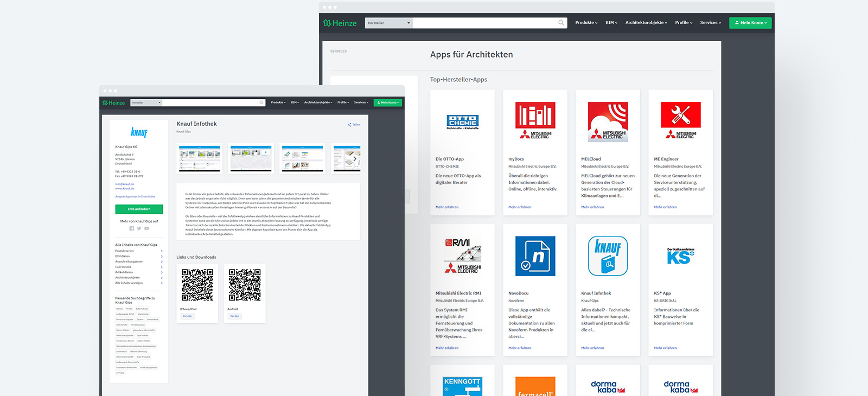The height and width of the screenshot is (396, 868).
Task: Click the myDocs Mitsubishi Electric app icon
Action: pyautogui.click(x=535, y=121)
